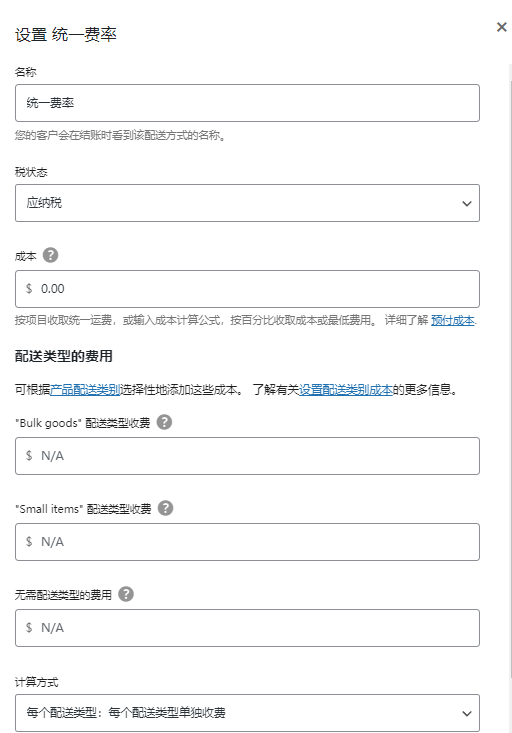Click the help icon next to 成本
This screenshot has height=733, width=512.
[x=50, y=255]
